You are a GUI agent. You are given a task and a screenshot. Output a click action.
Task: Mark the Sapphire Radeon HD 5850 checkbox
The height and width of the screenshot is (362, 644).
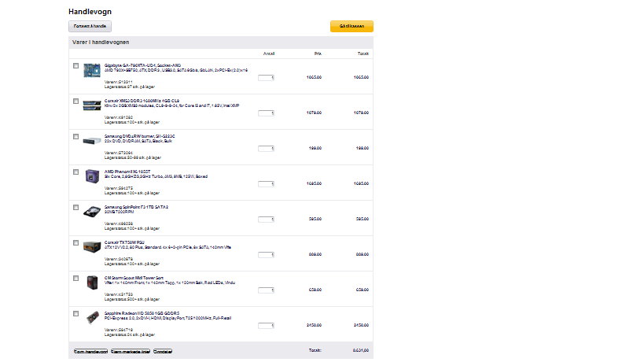click(x=75, y=314)
